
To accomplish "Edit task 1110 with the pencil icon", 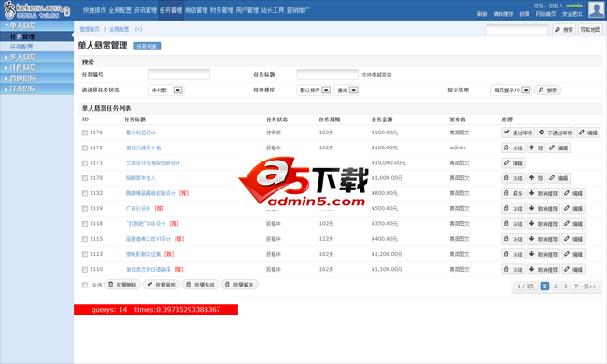I will click(567, 269).
